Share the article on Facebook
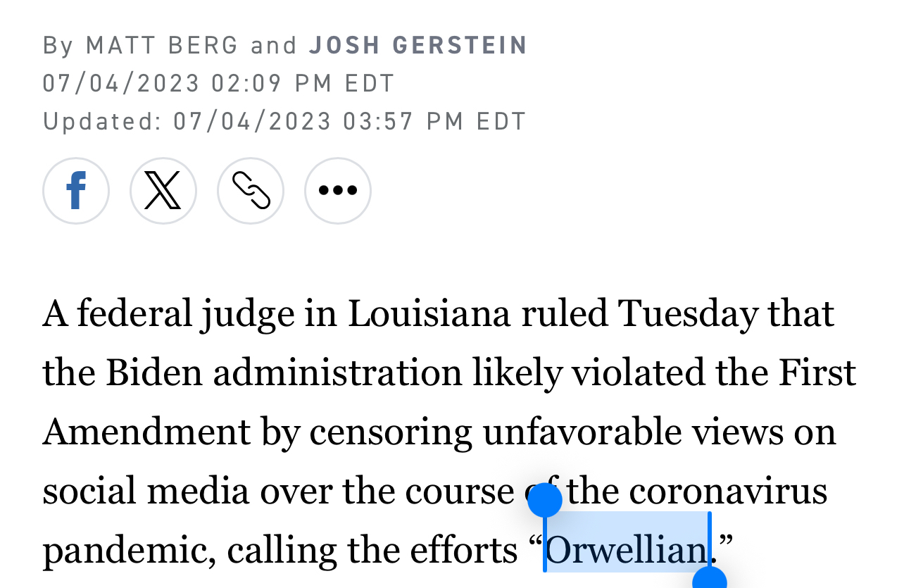 pos(76,191)
